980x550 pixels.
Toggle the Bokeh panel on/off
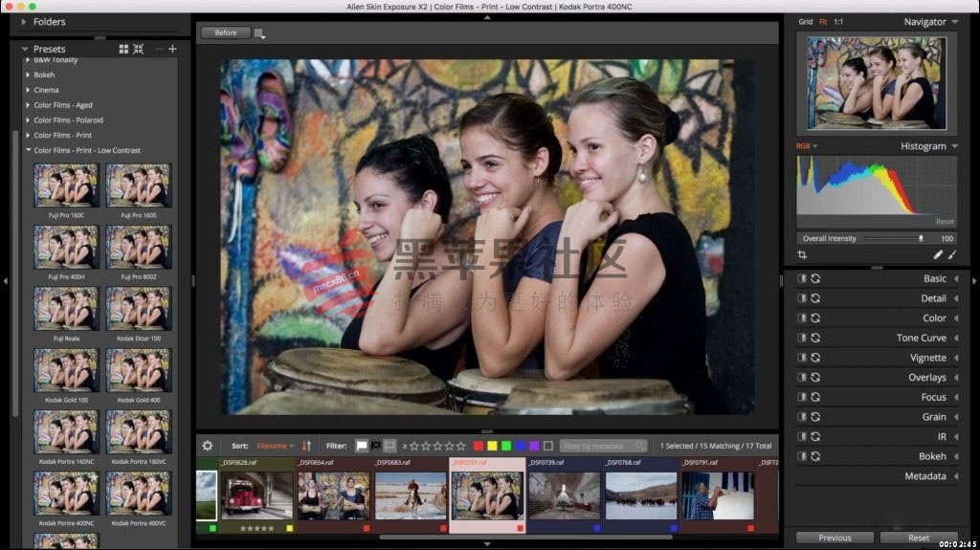(802, 456)
